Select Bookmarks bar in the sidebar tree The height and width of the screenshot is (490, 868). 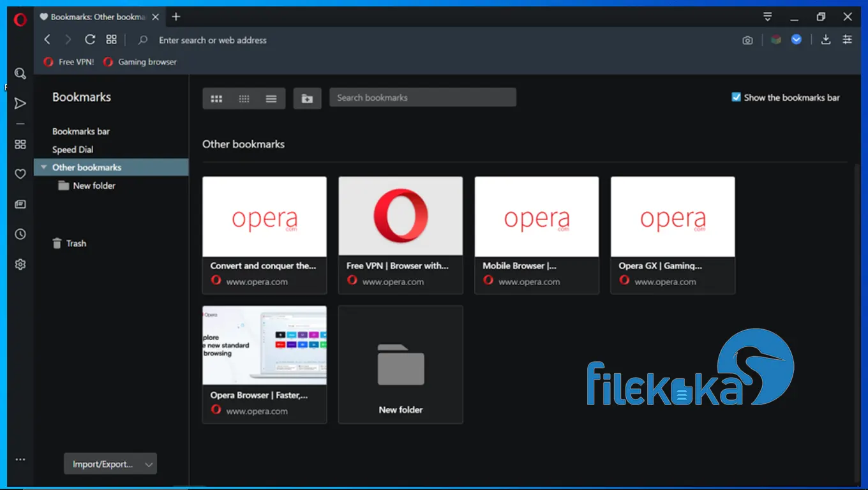click(x=81, y=131)
